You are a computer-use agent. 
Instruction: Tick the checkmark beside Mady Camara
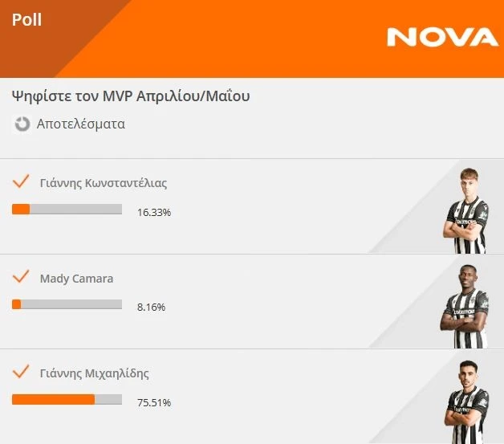[21, 278]
